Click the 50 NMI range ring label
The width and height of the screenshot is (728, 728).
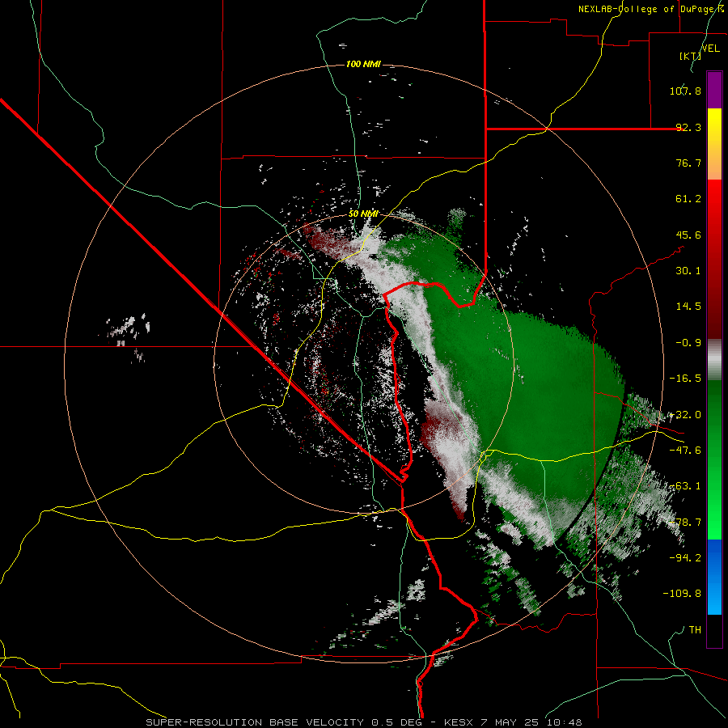tap(363, 214)
